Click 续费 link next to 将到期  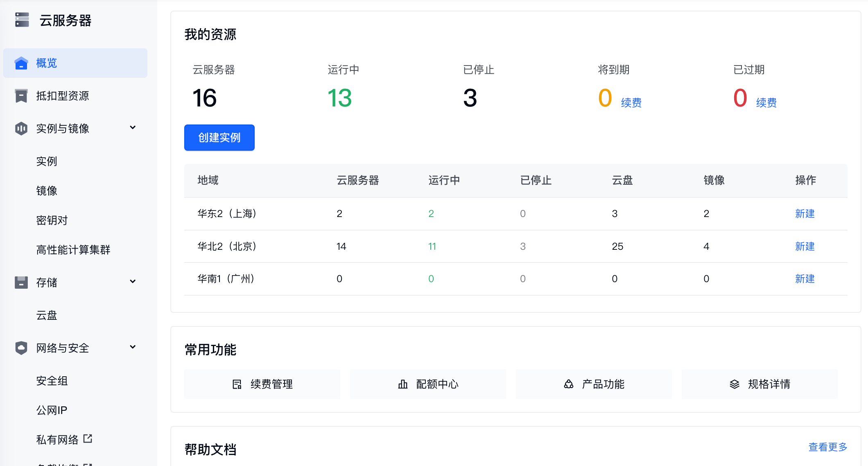(631, 102)
